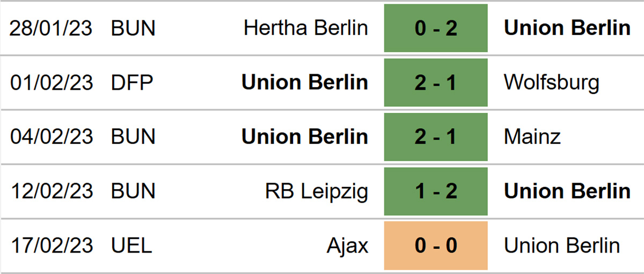
Task: Open the RB Leipzig team link
Action: 317,192
